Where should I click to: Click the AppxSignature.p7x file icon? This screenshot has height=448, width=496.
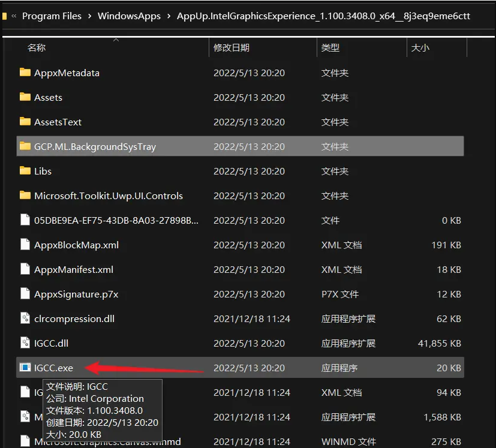25,294
